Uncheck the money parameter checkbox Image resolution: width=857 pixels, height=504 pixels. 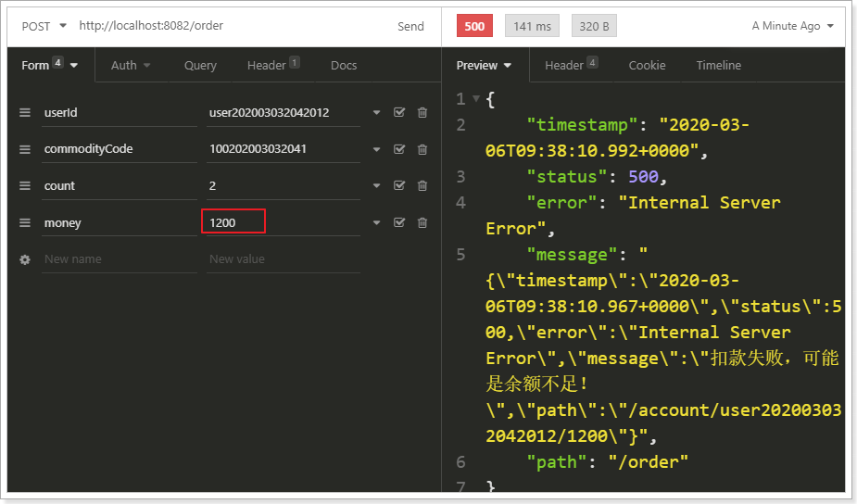point(399,223)
